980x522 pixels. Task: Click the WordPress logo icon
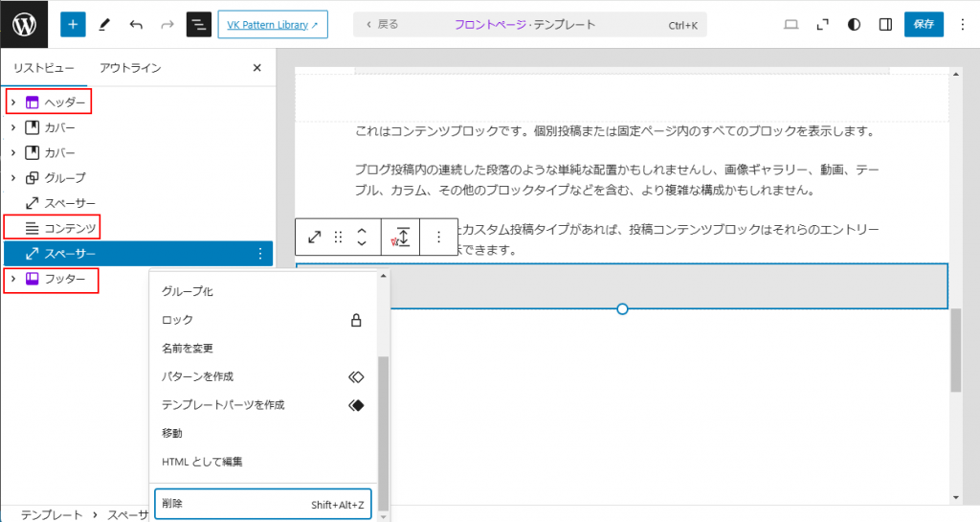point(24,24)
